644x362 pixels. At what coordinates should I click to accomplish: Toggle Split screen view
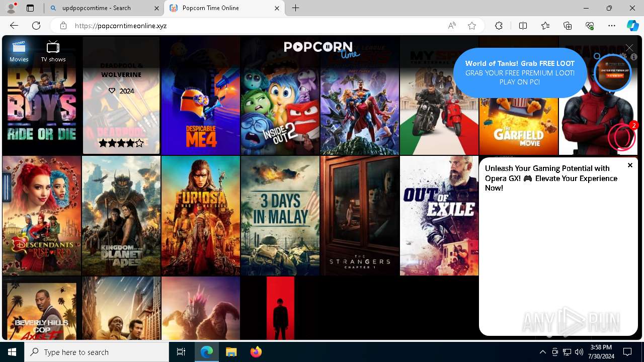(x=523, y=26)
